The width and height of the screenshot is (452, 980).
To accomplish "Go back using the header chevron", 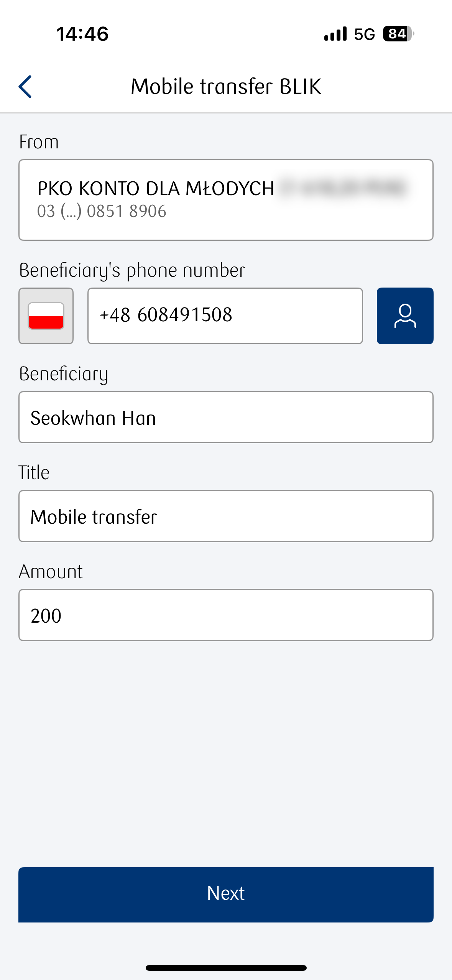I will pos(25,87).
